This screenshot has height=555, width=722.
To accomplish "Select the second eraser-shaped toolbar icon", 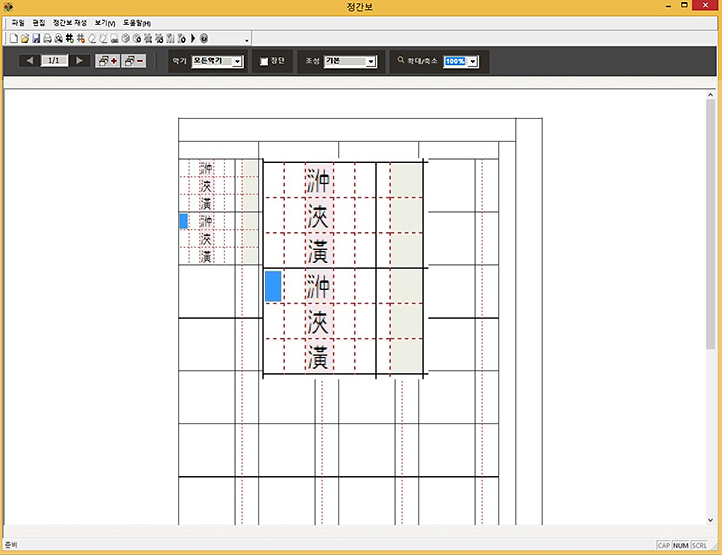I will 103,38.
